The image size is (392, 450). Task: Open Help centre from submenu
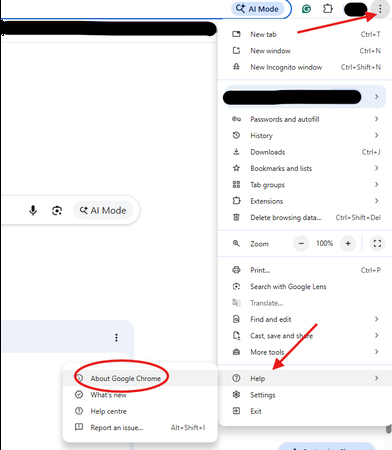pos(140,411)
